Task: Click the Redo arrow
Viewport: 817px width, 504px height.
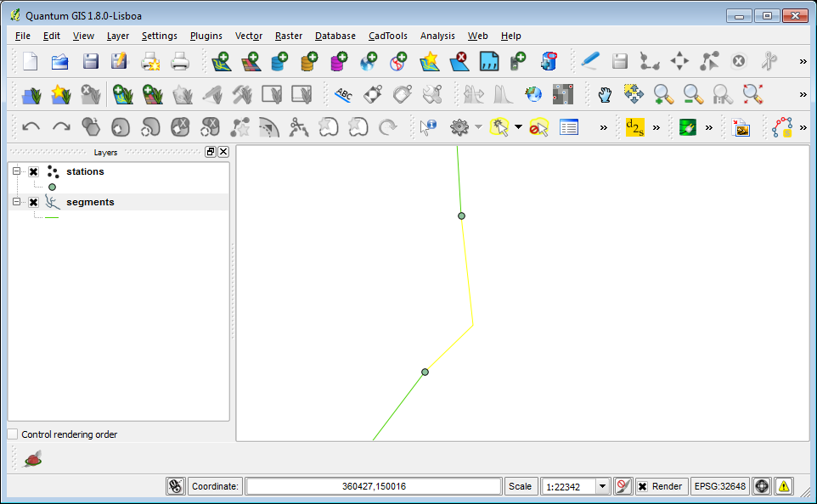Action: pyautogui.click(x=61, y=127)
